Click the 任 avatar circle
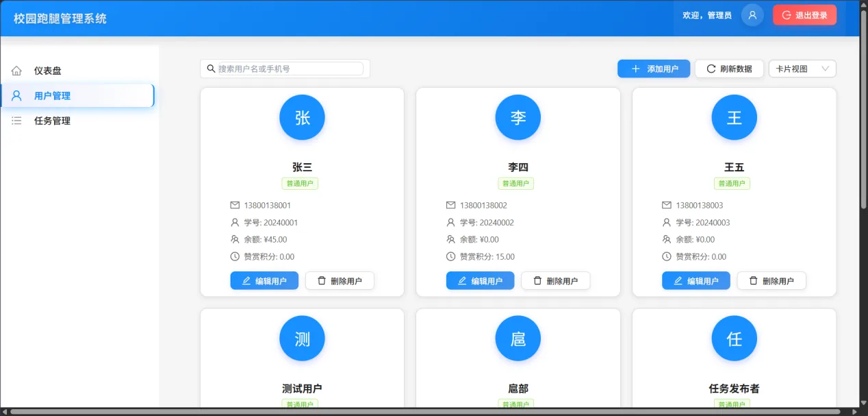The image size is (868, 416). [735, 339]
